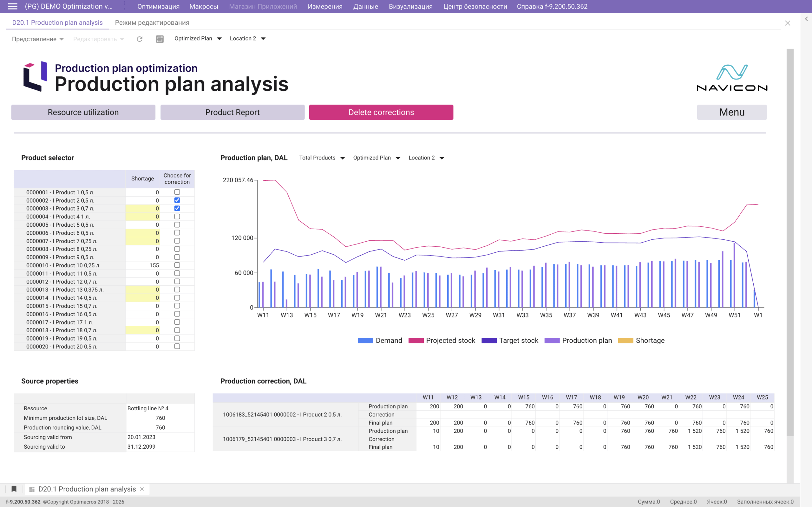812x507 pixels.
Task: Collapse the right side panel chevron
Action: (806, 19)
